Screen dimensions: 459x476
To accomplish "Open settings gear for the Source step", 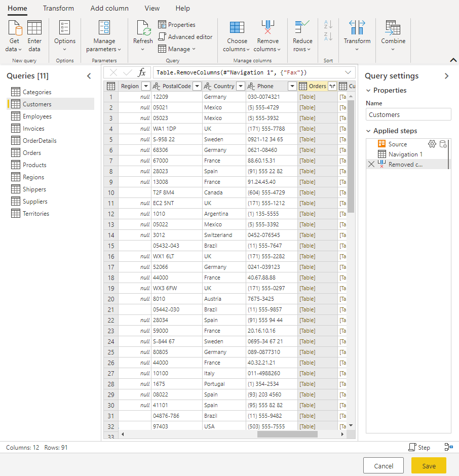I will click(432, 144).
